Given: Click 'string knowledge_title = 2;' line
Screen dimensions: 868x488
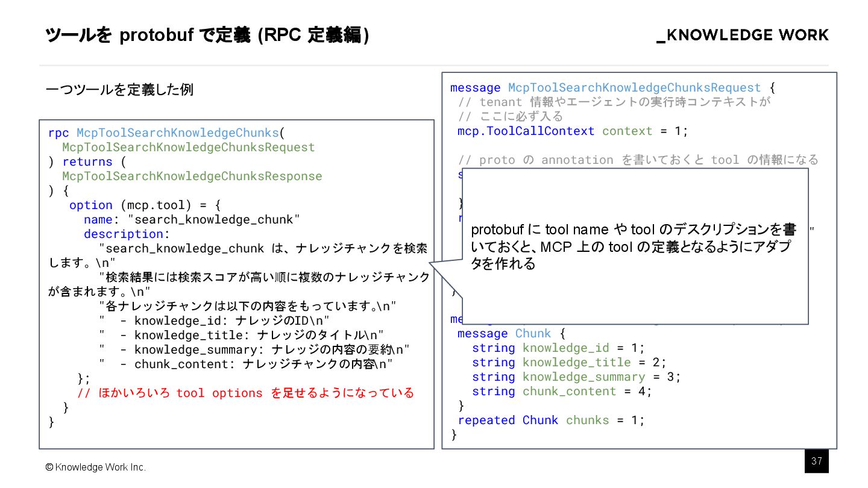Looking at the screenshot, I should pyautogui.click(x=569, y=363).
